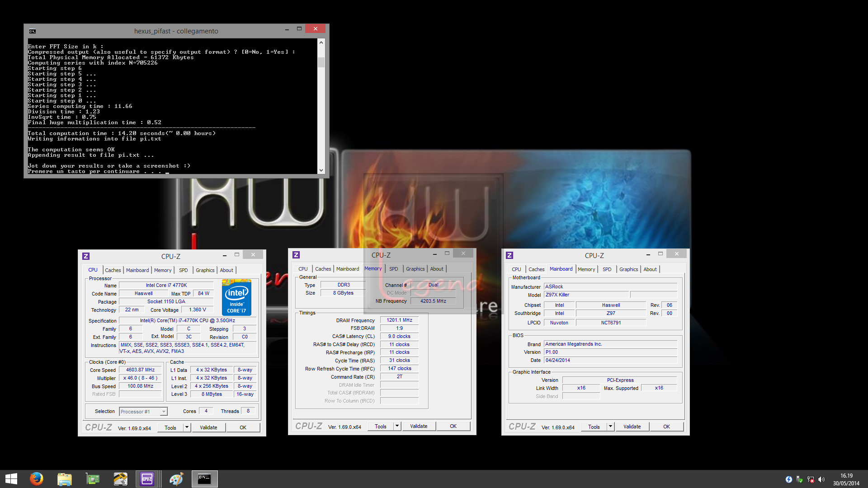This screenshot has height=488, width=868.
Task: Open File Explorer from the taskbar
Action: point(65,479)
